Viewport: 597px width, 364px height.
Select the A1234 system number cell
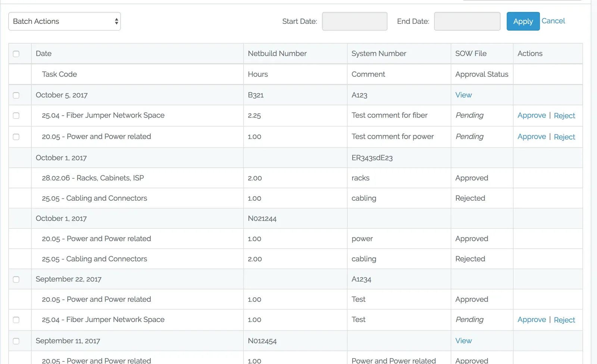coord(399,279)
